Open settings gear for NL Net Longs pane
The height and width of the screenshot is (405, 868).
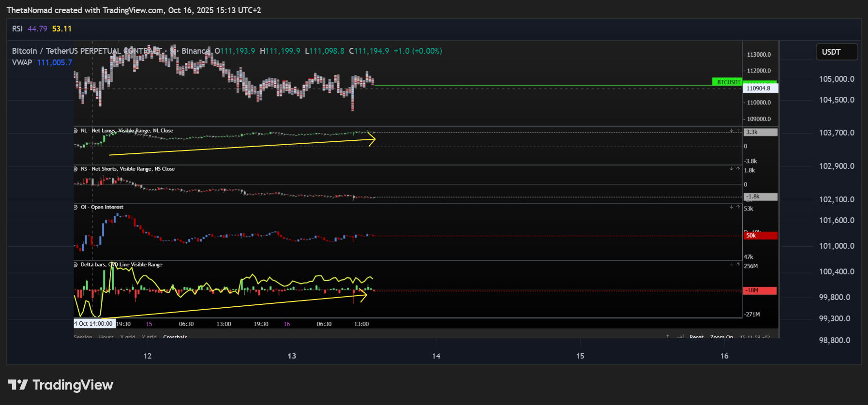(75, 131)
